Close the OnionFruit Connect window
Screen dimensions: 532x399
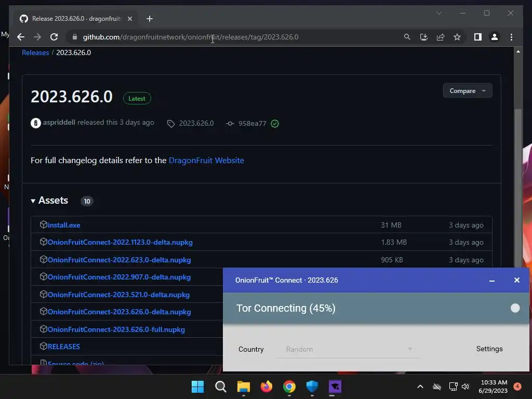[517, 280]
